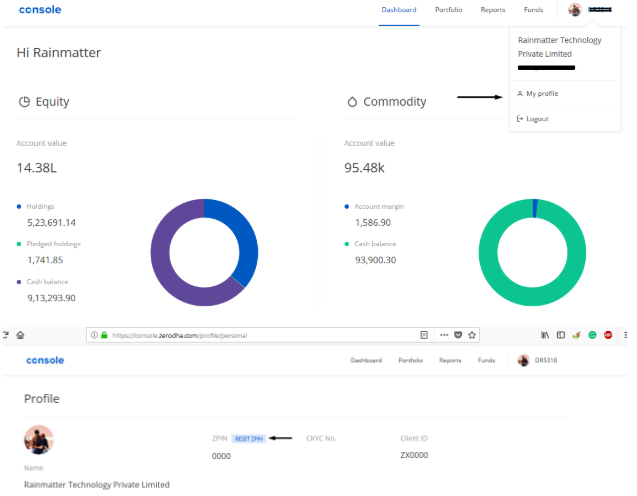Open the browser hamburger menu
Screen dimensions: 637x496
[x=626, y=335]
